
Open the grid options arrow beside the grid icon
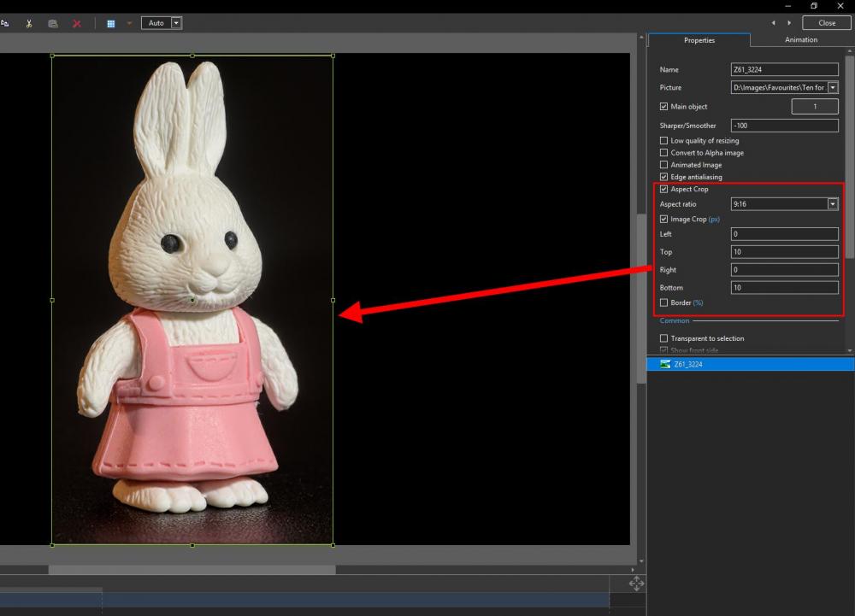(129, 23)
